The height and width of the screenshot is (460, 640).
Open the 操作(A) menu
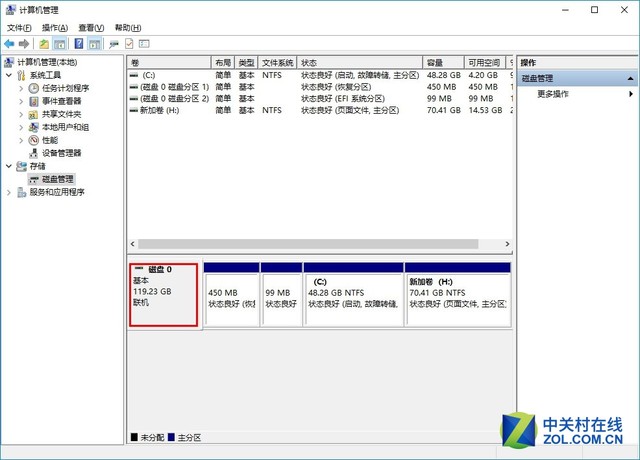(x=55, y=28)
